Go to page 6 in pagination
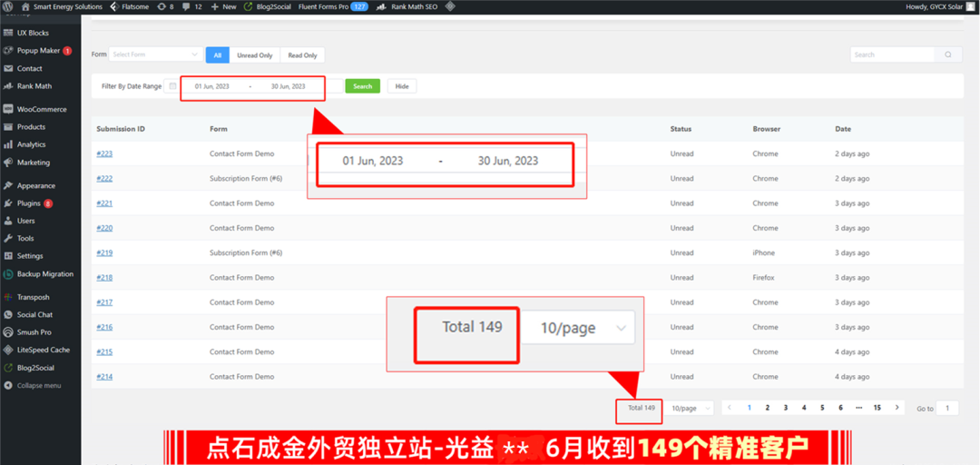Screen dimensions: 980x465 [840, 408]
